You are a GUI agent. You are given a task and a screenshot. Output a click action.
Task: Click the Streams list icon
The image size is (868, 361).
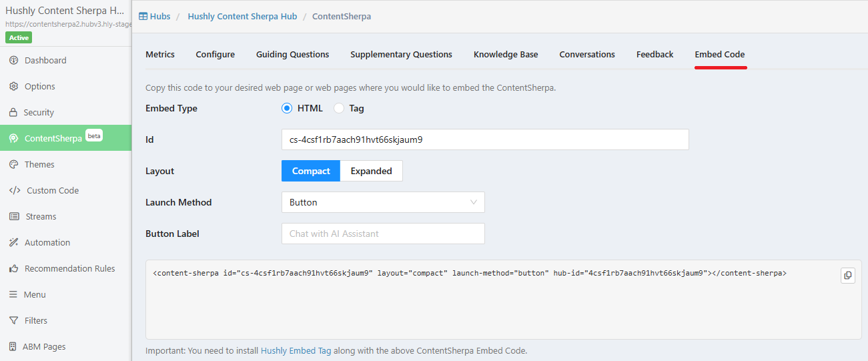(x=14, y=216)
